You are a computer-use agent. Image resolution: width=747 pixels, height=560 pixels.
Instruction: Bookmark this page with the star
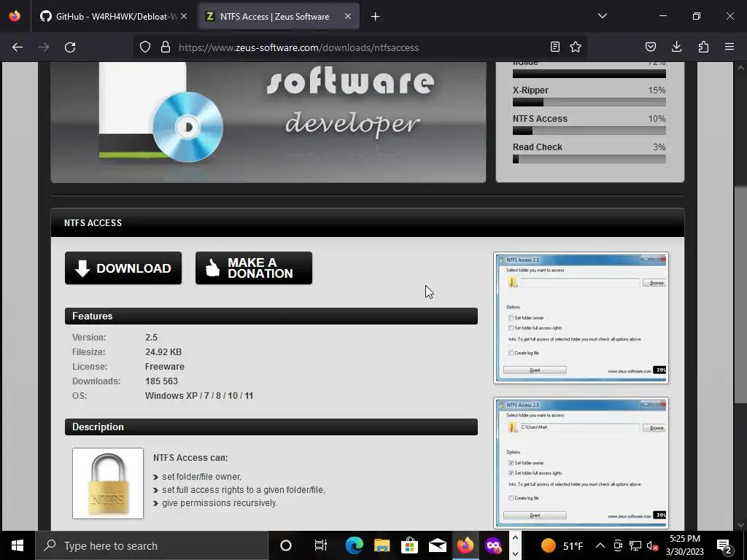(x=576, y=47)
